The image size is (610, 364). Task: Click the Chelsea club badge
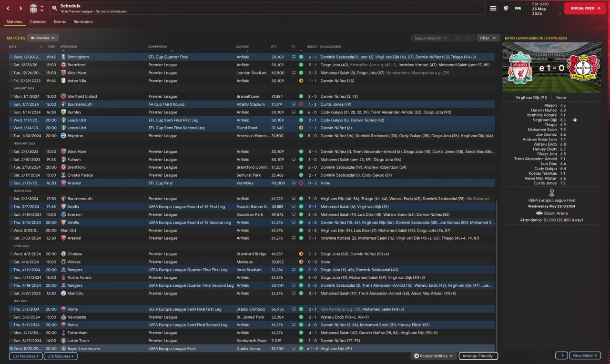tap(63, 254)
